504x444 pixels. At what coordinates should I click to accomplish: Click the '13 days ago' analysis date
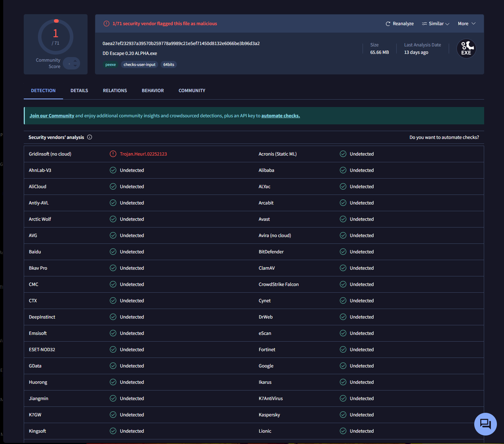tap(416, 52)
